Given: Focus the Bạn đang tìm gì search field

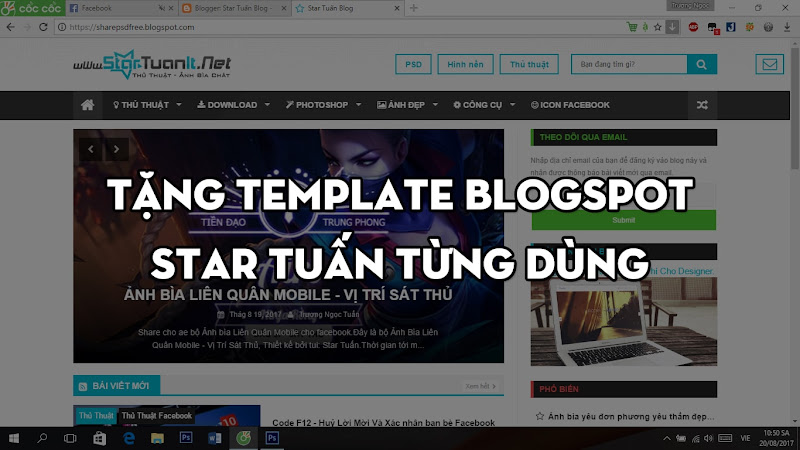Looking at the screenshot, I should (x=629, y=64).
